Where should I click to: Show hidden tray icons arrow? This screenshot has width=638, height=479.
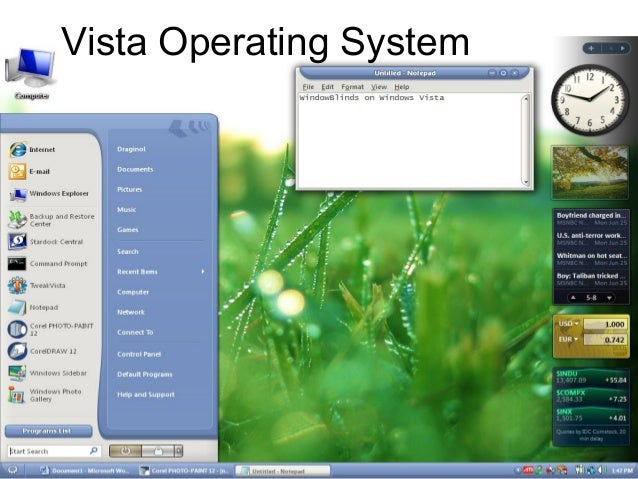coord(518,470)
